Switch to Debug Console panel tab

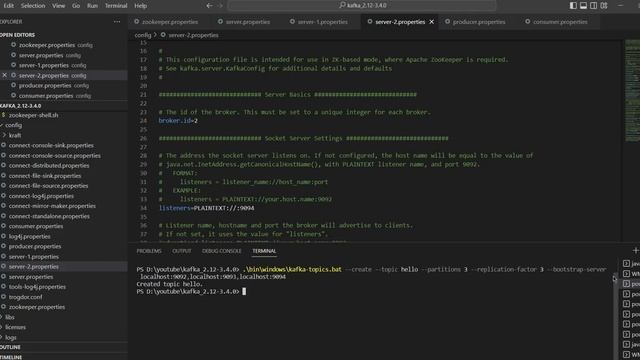(x=222, y=251)
